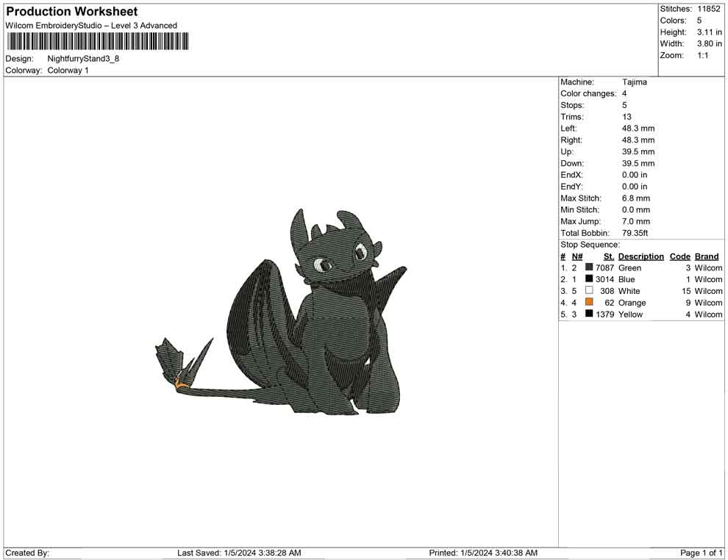Click the Nightfury dragon design preview
Screen dimensions: 728x560
281,312
